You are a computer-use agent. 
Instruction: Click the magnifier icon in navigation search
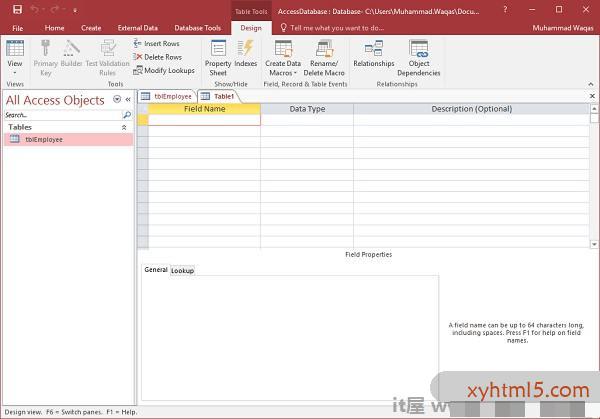127,115
